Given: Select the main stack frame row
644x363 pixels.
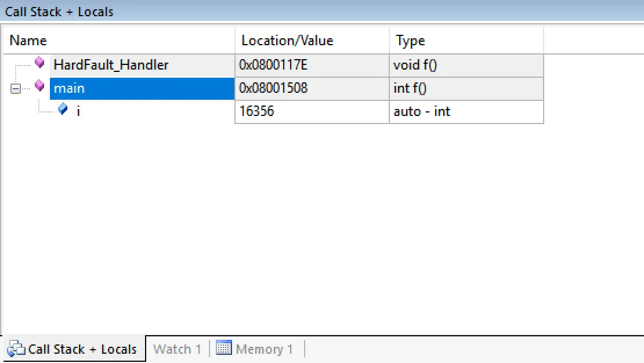Looking at the screenshot, I should pos(69,88).
